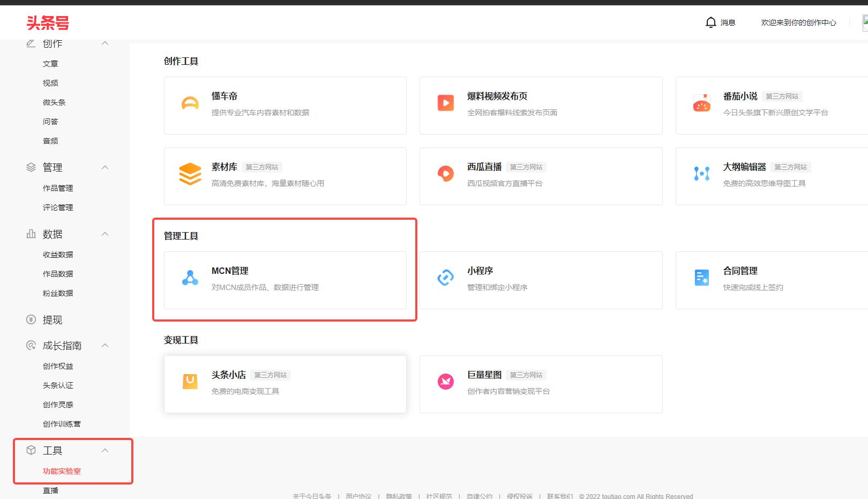Image resolution: width=868 pixels, height=499 pixels.
Task: Click the 头条号 logo
Action: click(48, 23)
